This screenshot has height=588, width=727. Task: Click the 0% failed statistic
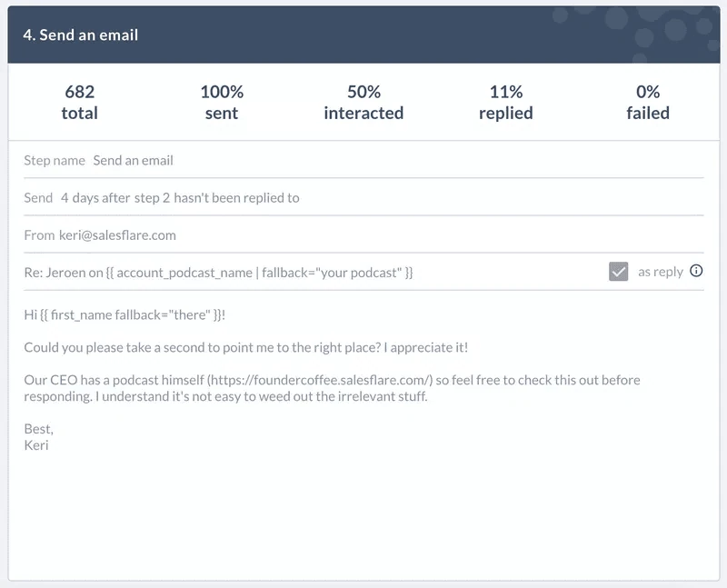(x=648, y=102)
